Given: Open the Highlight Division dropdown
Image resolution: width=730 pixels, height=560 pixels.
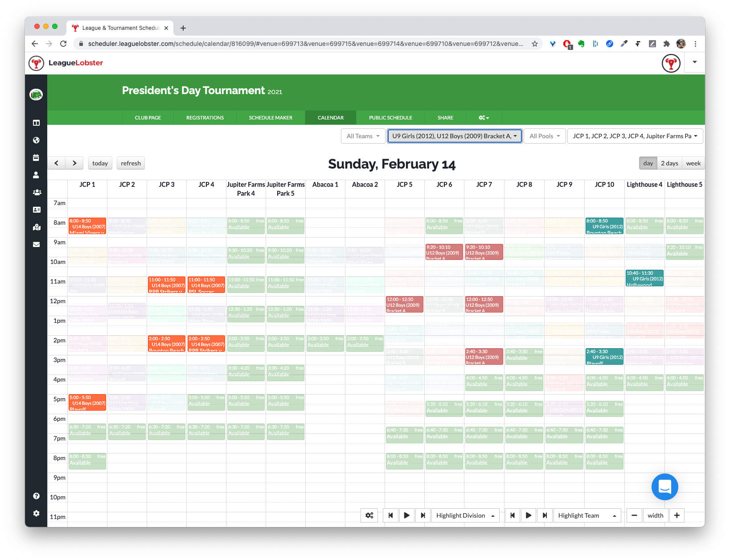Looking at the screenshot, I should tap(465, 515).
